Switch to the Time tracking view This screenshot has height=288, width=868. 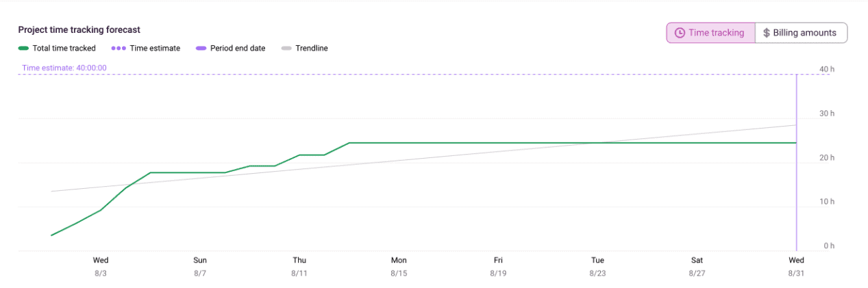710,33
